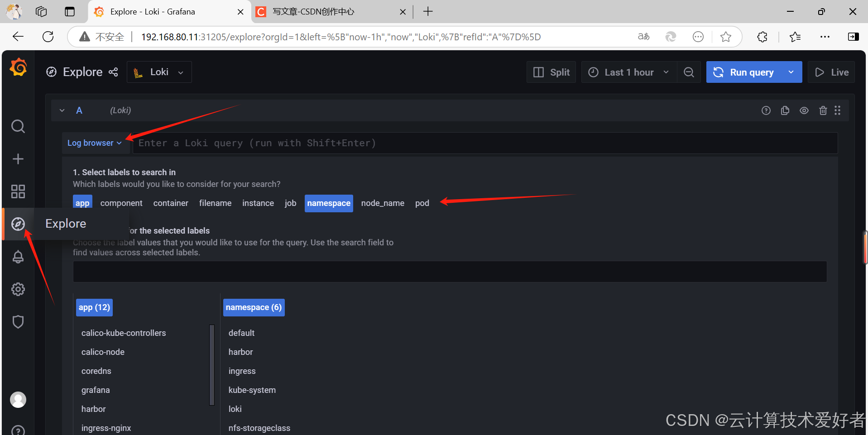Open browser settings and more menu

click(x=825, y=37)
